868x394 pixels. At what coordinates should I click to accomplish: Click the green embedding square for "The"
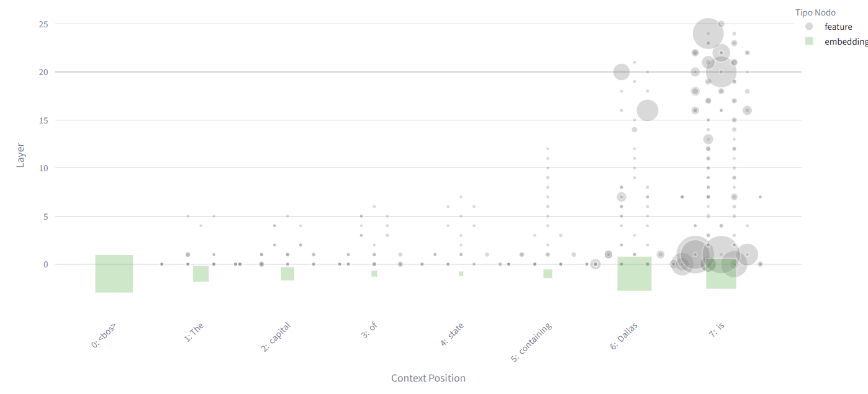(x=201, y=274)
